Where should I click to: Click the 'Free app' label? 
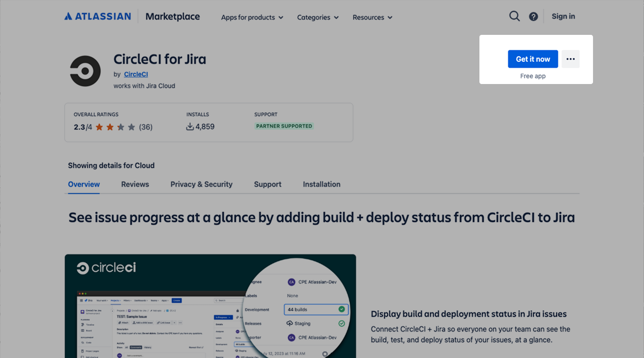tap(533, 76)
